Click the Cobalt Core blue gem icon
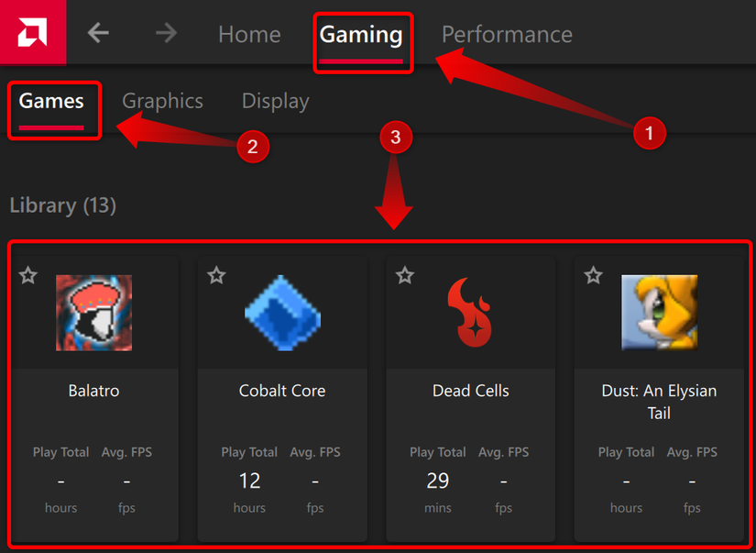756x553 pixels. (x=282, y=313)
